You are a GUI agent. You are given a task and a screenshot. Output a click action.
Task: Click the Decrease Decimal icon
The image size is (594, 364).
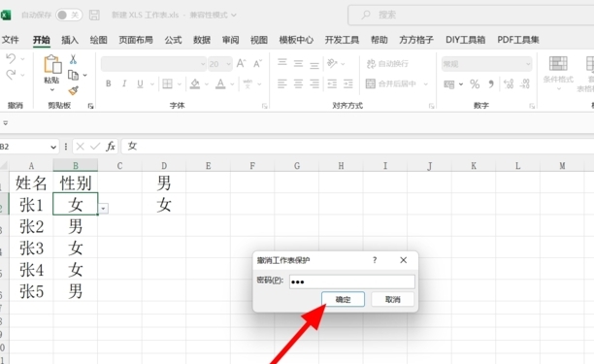pos(525,83)
